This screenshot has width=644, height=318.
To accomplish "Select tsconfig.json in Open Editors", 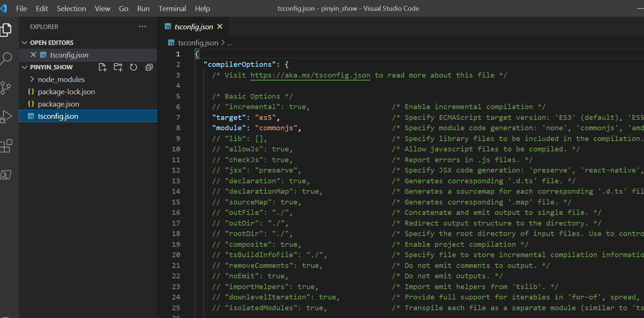I will pos(88,55).
